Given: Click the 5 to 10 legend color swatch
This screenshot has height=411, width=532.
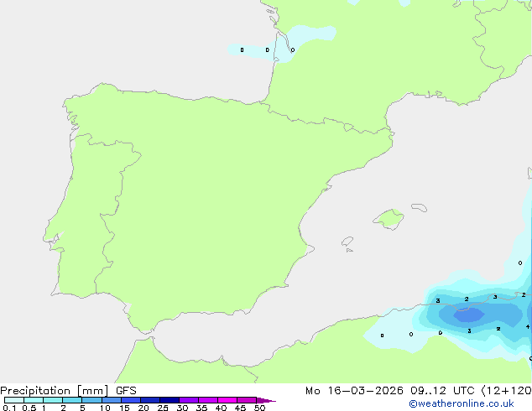Looking at the screenshot, I should coord(91,400).
